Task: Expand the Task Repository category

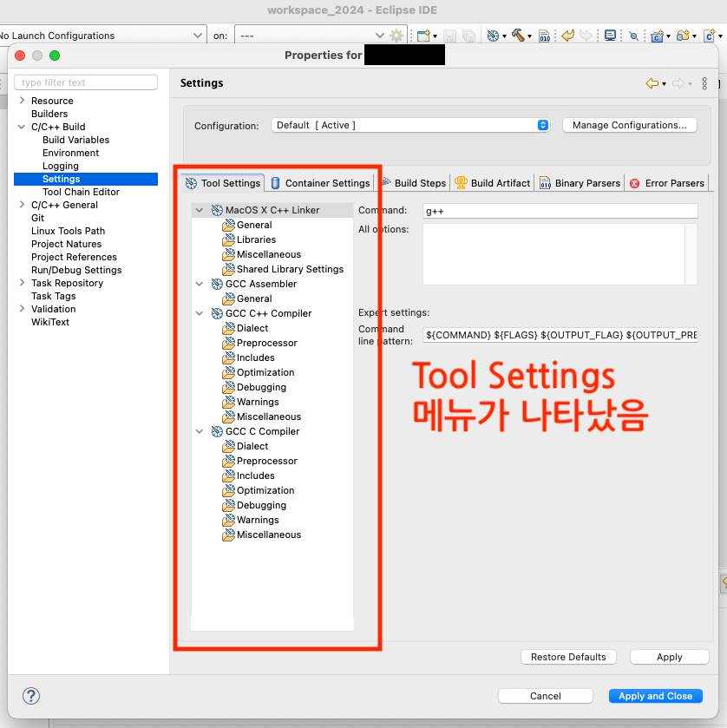Action: 22,282
